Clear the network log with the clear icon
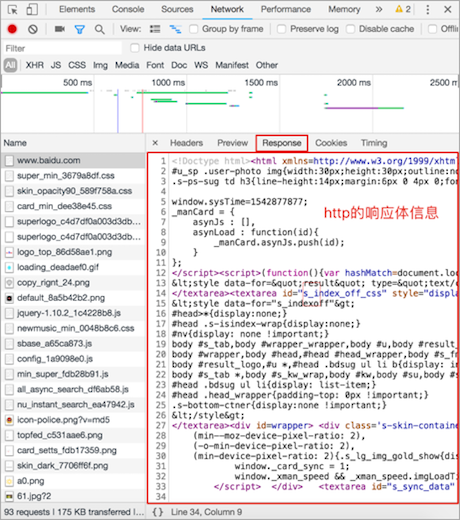Image resolution: width=460 pixels, height=520 pixels. point(33,29)
